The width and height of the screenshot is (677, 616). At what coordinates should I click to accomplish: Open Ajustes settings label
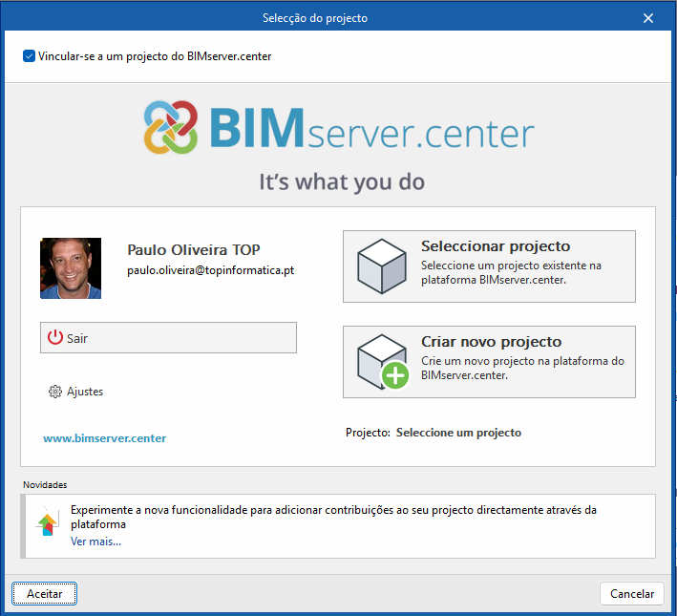[x=85, y=392]
